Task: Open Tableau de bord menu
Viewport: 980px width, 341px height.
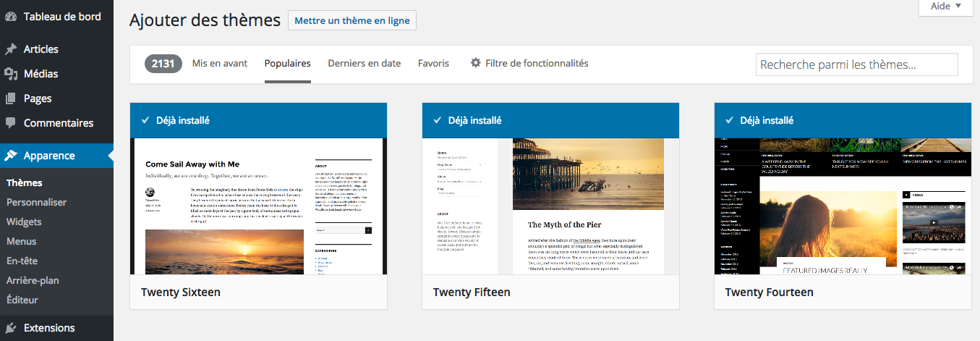Action: coord(56,17)
